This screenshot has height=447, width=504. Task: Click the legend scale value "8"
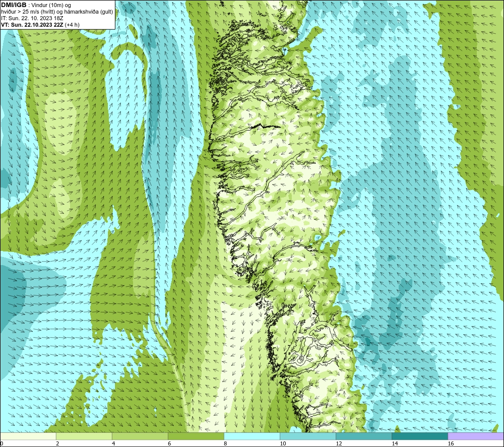coord(225,443)
